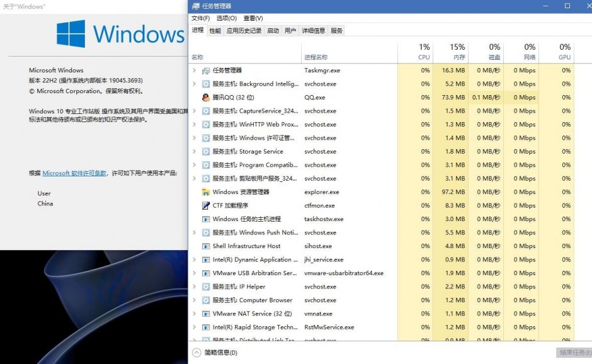The height and width of the screenshot is (364, 592).
Task: Click the 97.2 MB memory value
Action: click(x=453, y=192)
